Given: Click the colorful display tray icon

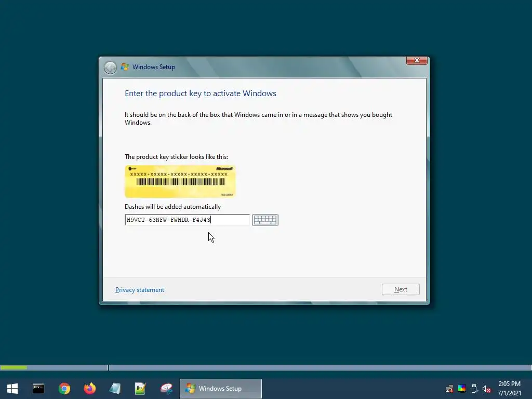Looking at the screenshot, I should 462,389.
